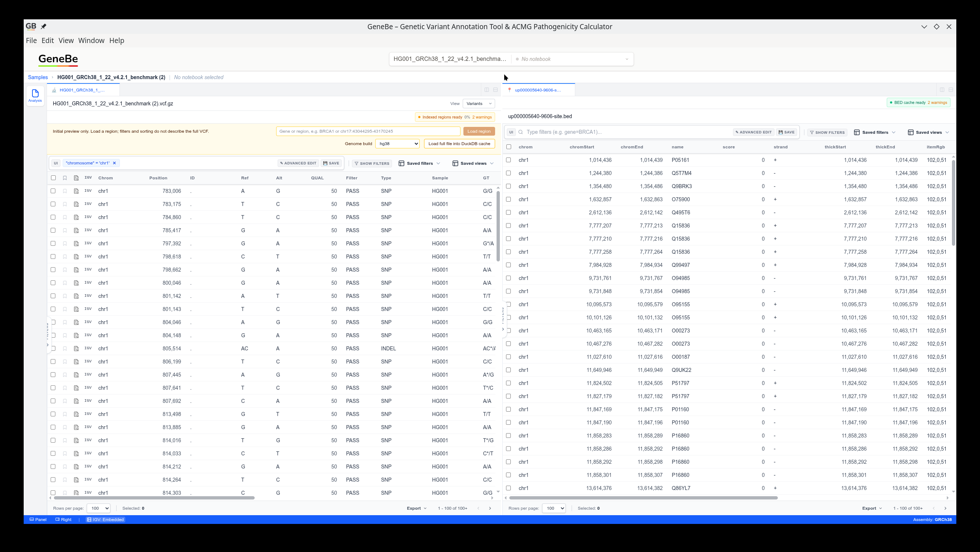This screenshot has width=980, height=552.
Task: Open the View menu
Action: [x=66, y=40]
